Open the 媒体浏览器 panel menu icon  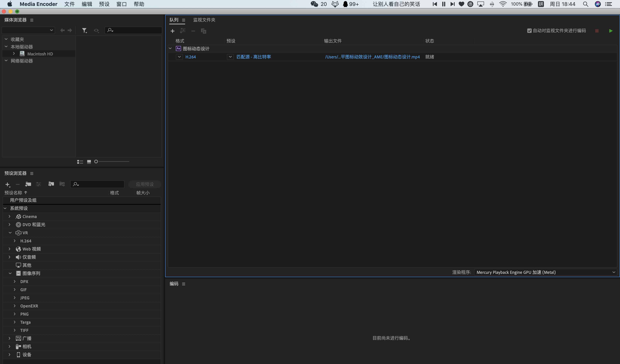pos(32,20)
